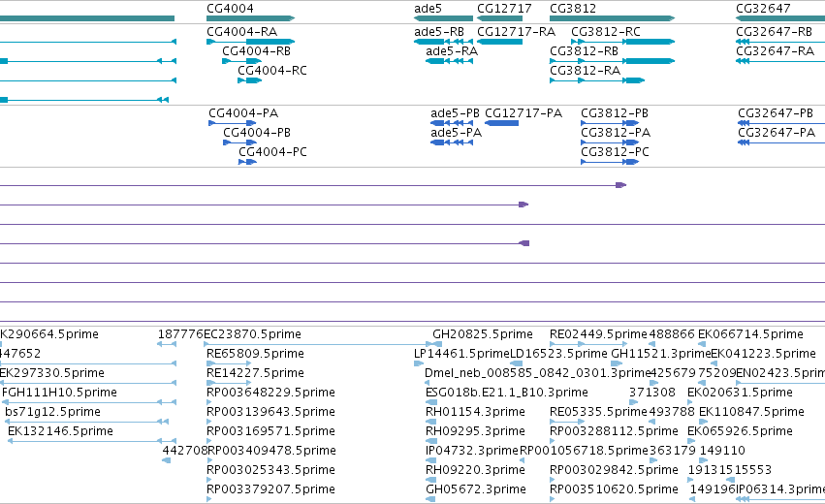
Task: Click EST EK297330.5prime
Action: [x=52, y=373]
